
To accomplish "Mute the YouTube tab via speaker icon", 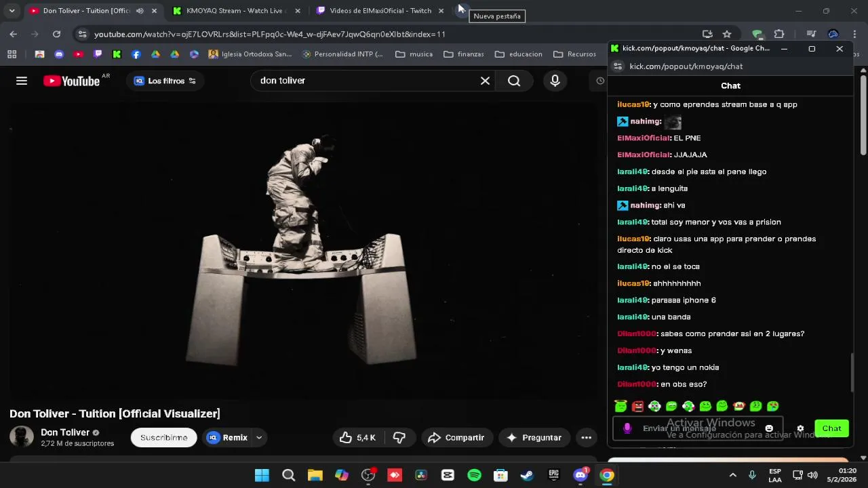I will 140,11.
